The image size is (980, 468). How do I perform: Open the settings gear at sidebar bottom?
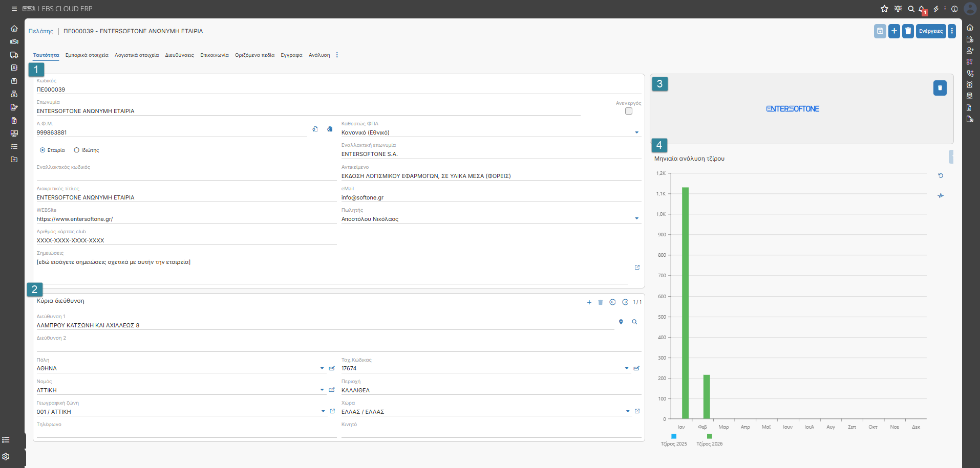pyautogui.click(x=6, y=457)
